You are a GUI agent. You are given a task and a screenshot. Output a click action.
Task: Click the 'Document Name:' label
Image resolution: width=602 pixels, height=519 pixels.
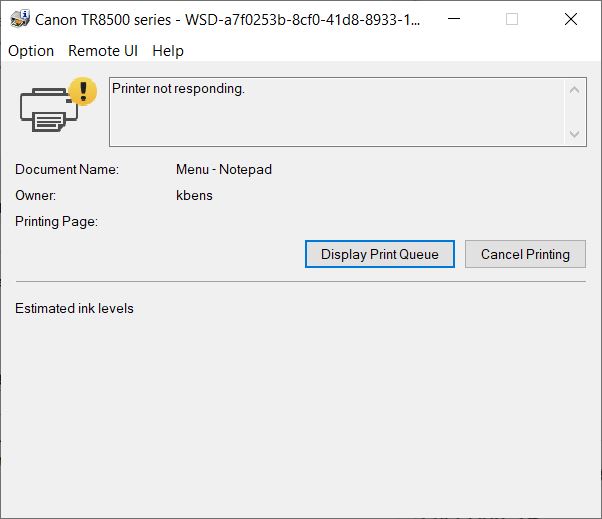pyautogui.click(x=67, y=169)
